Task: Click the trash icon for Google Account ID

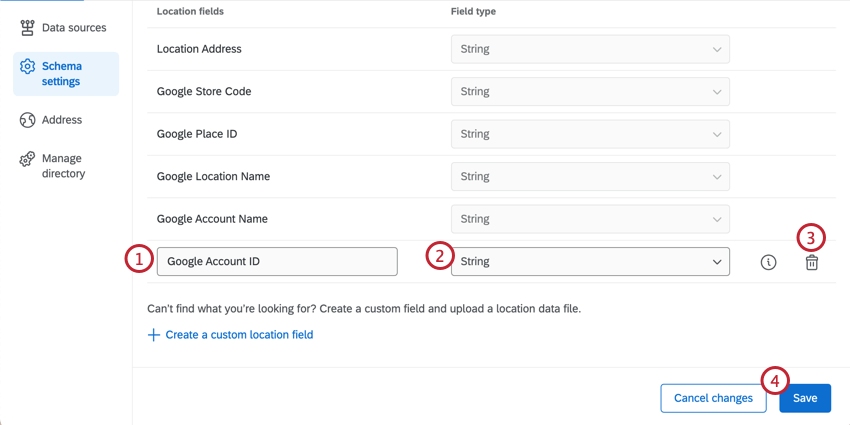Action: [812, 262]
